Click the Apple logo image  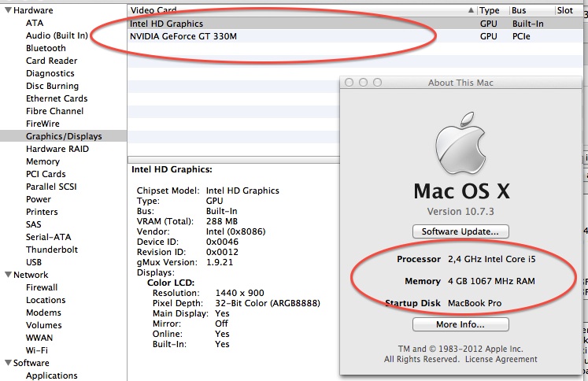click(460, 143)
